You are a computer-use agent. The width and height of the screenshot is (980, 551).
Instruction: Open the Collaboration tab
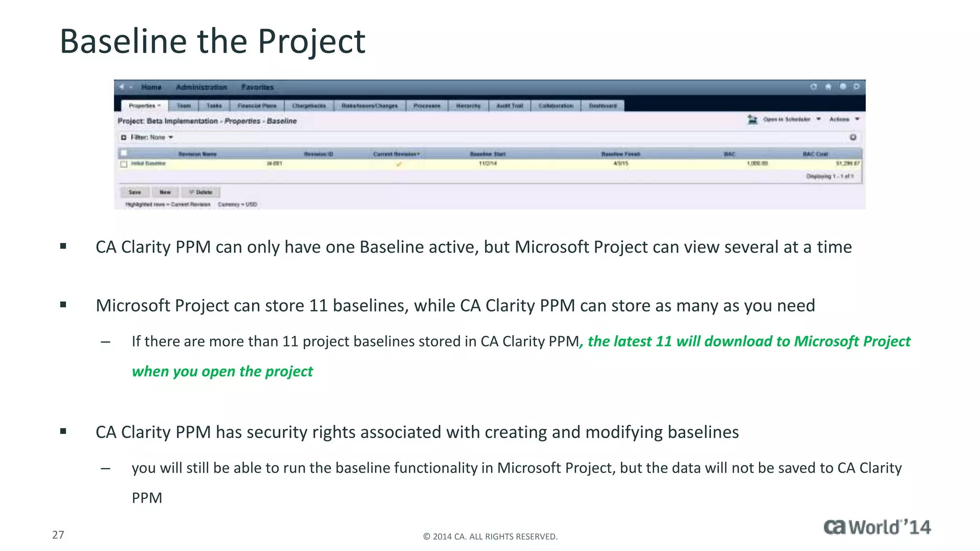click(556, 106)
